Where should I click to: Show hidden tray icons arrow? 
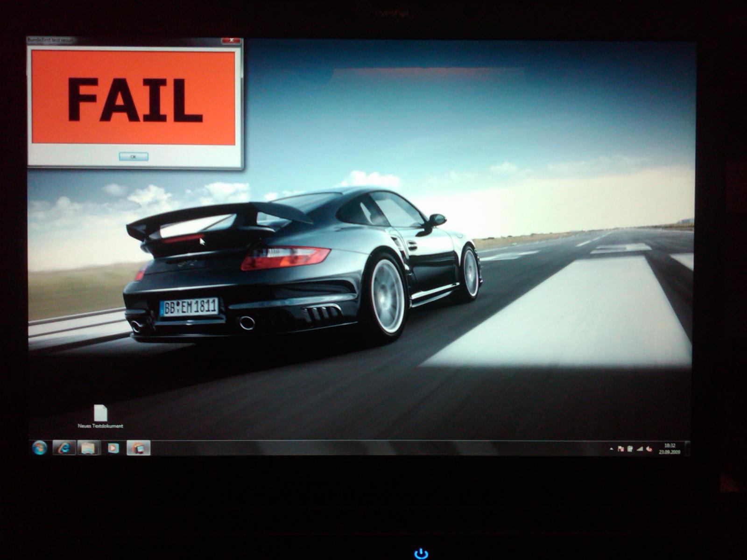(x=612, y=449)
